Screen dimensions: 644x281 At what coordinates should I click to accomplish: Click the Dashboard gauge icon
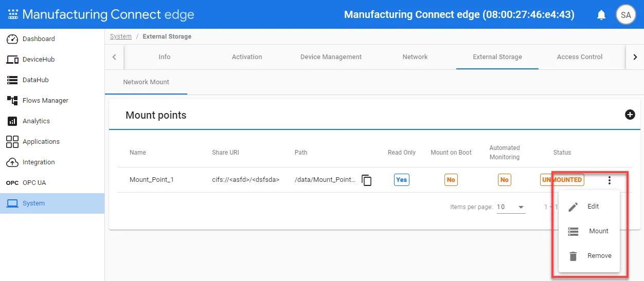click(12, 39)
